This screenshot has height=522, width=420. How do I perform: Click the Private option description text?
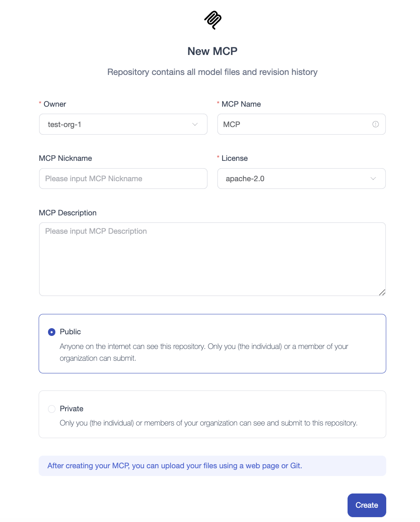[x=208, y=423]
